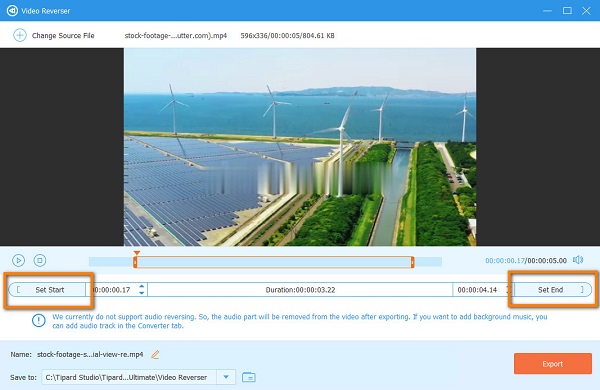Click the info exclamation icon
This screenshot has width=600, height=390.
pos(39,320)
